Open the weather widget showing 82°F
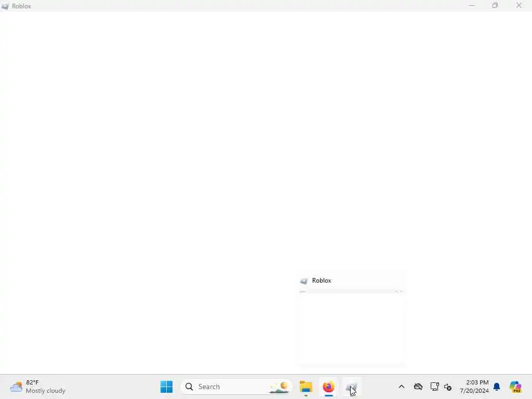This screenshot has width=532, height=399. (37, 387)
